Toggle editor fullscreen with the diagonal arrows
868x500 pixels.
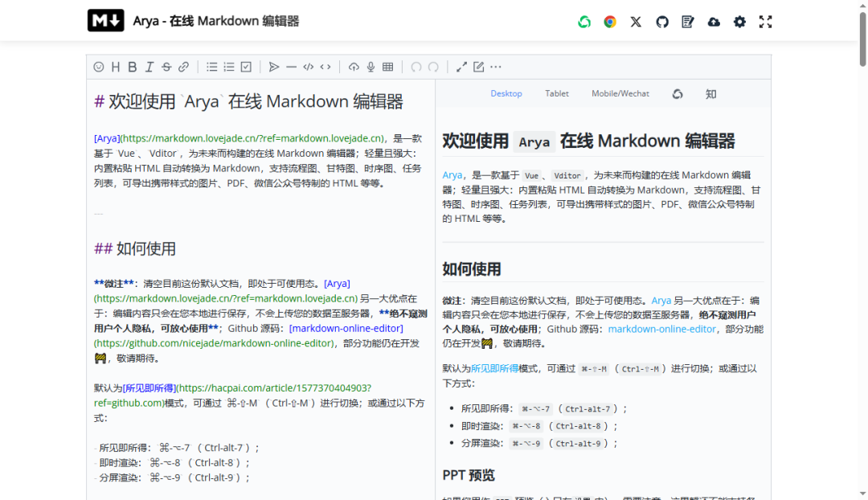461,67
